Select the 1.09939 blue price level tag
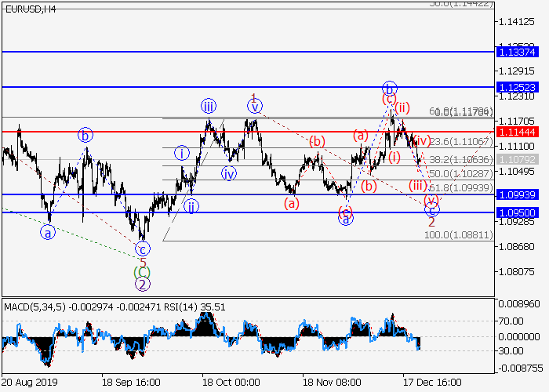This screenshot has width=549, height=392. [517, 194]
